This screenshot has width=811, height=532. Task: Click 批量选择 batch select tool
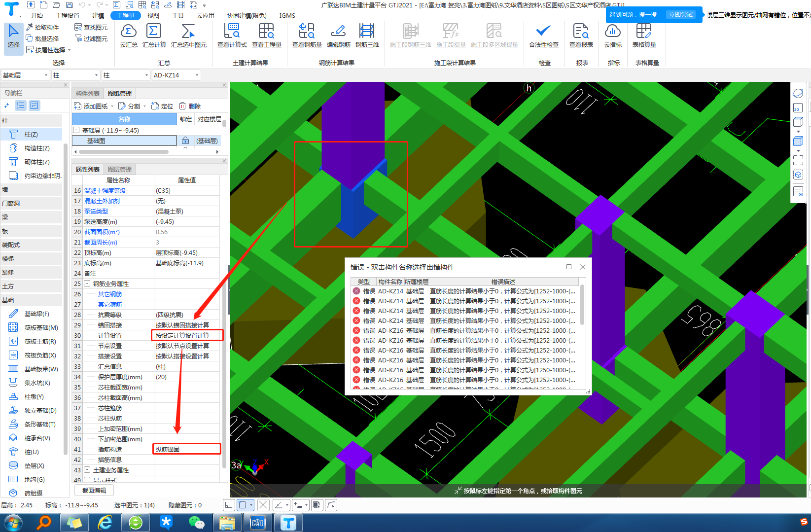click(42, 38)
